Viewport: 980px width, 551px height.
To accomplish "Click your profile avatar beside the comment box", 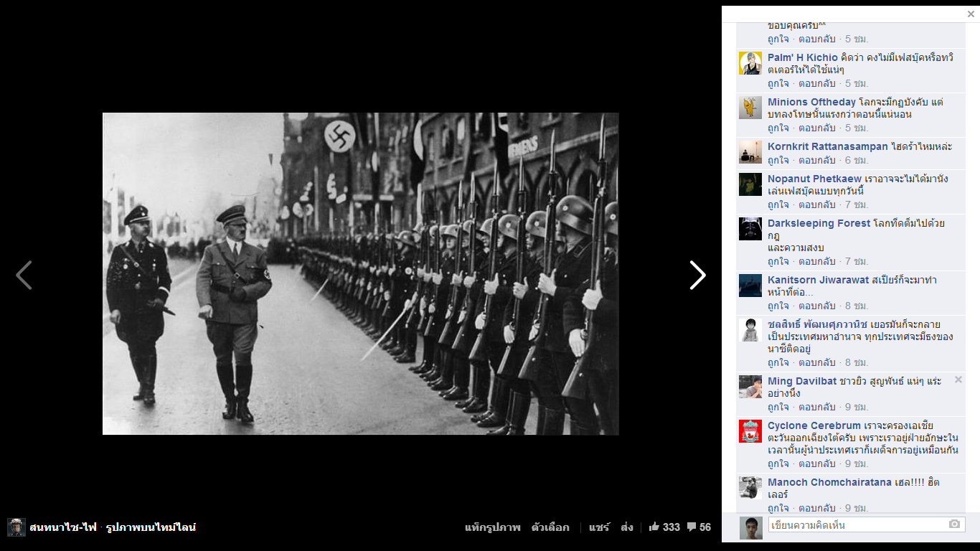I will coord(751,528).
